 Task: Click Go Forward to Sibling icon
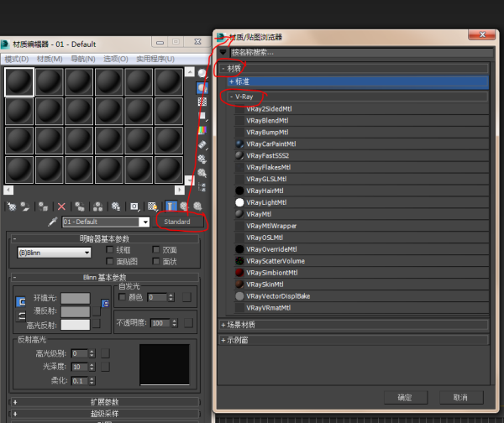(x=197, y=206)
